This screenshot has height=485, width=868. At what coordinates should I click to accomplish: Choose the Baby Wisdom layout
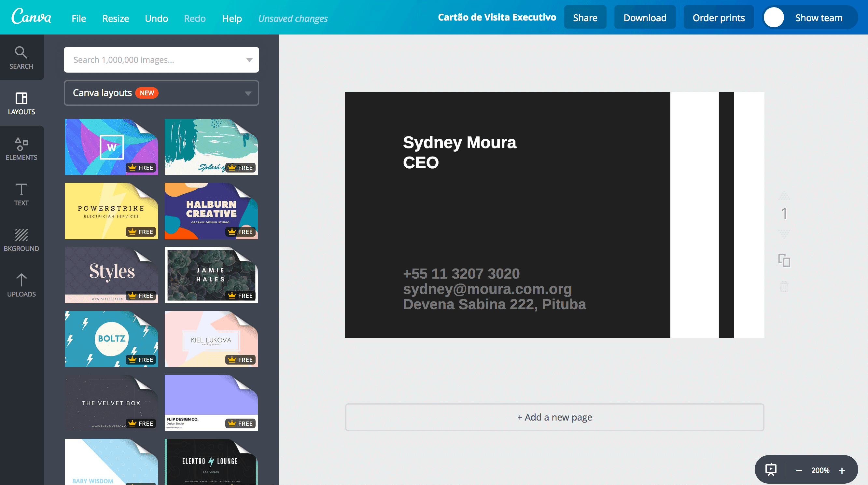coord(112,462)
